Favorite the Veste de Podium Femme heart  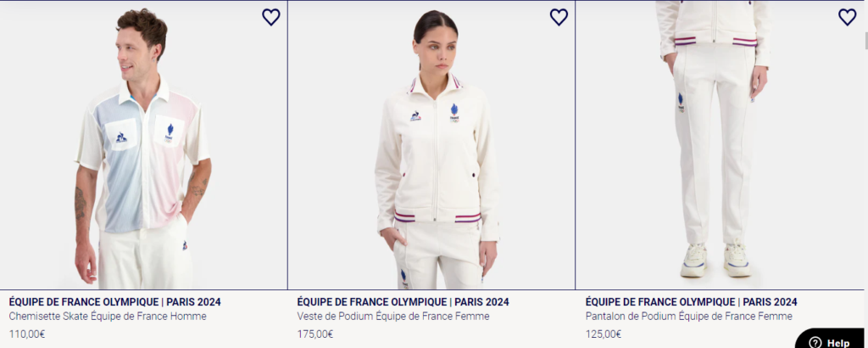pyautogui.click(x=559, y=17)
